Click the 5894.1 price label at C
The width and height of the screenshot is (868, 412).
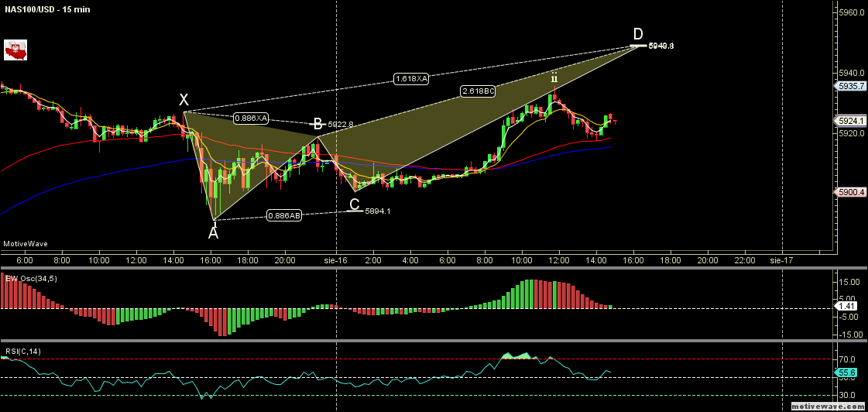pyautogui.click(x=378, y=211)
